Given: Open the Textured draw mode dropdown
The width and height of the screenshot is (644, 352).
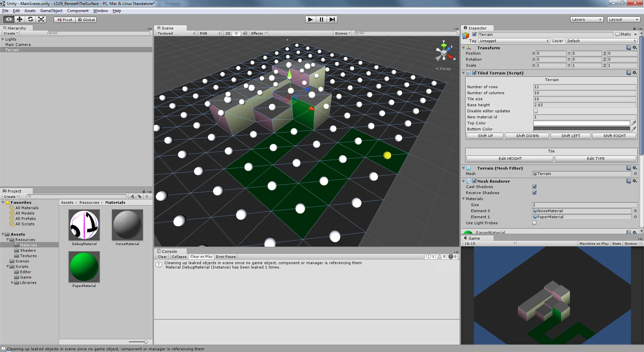Looking at the screenshot, I should pyautogui.click(x=176, y=33).
